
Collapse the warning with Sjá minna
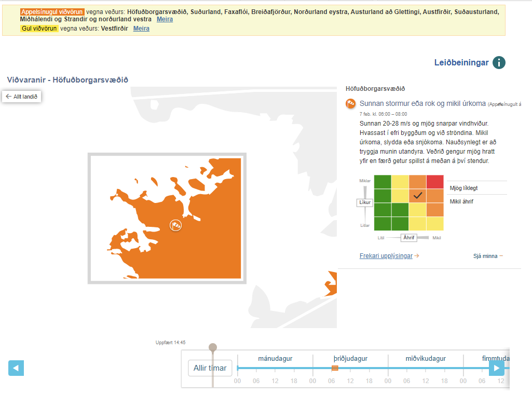point(487,256)
